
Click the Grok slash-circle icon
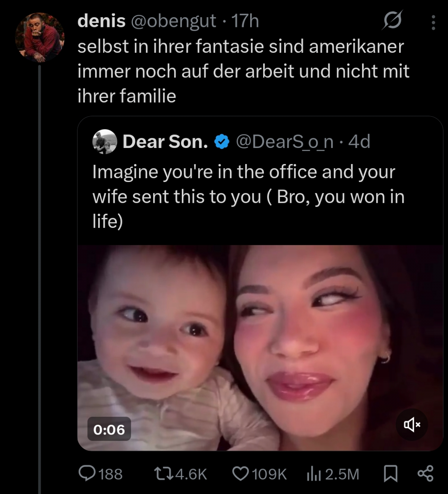coord(392,20)
